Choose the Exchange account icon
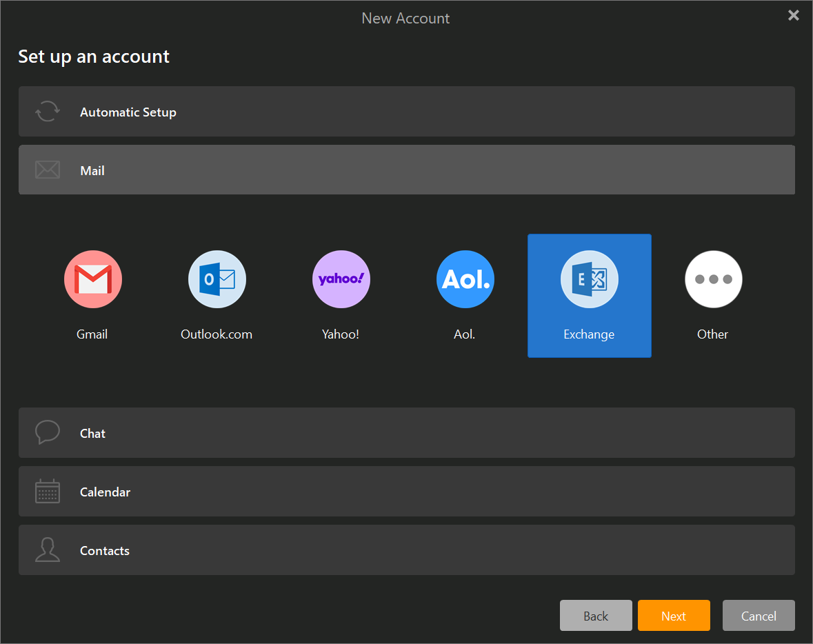The width and height of the screenshot is (813, 644). click(590, 279)
